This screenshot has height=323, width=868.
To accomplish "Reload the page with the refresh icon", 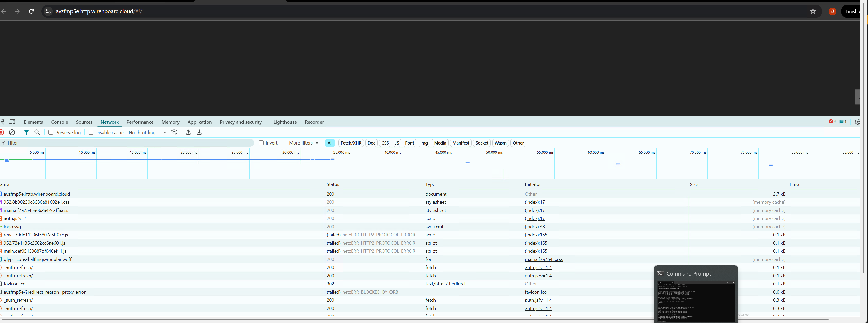I will click(x=31, y=11).
